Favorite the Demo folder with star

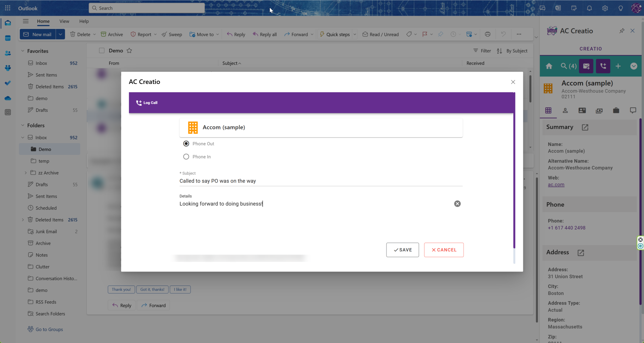[129, 51]
